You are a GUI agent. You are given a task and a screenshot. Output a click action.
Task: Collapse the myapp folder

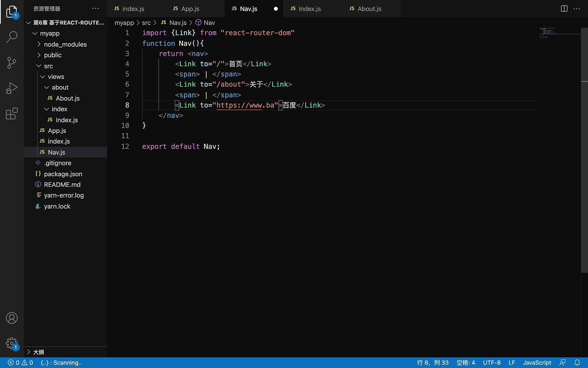[35, 33]
